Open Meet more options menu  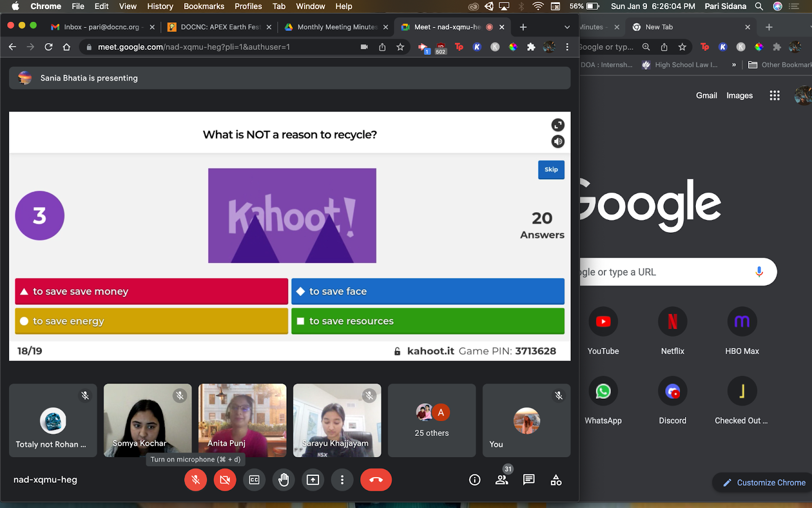pos(343,480)
